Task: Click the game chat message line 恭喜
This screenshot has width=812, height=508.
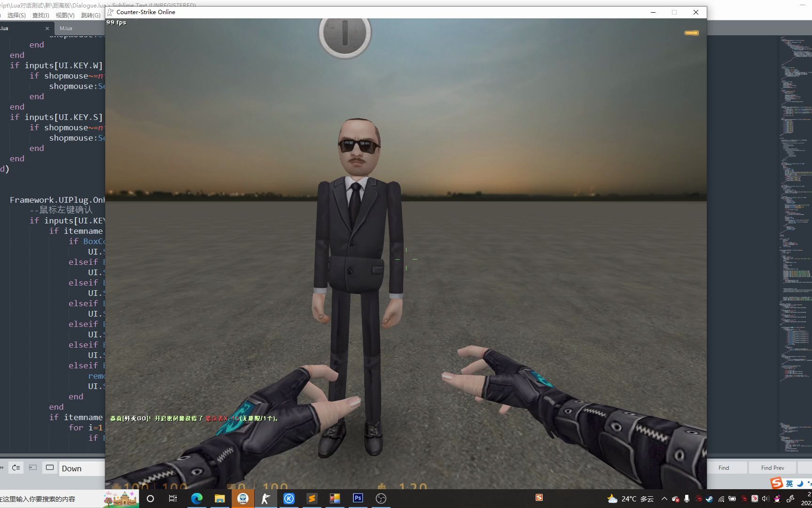Action: 194,418
